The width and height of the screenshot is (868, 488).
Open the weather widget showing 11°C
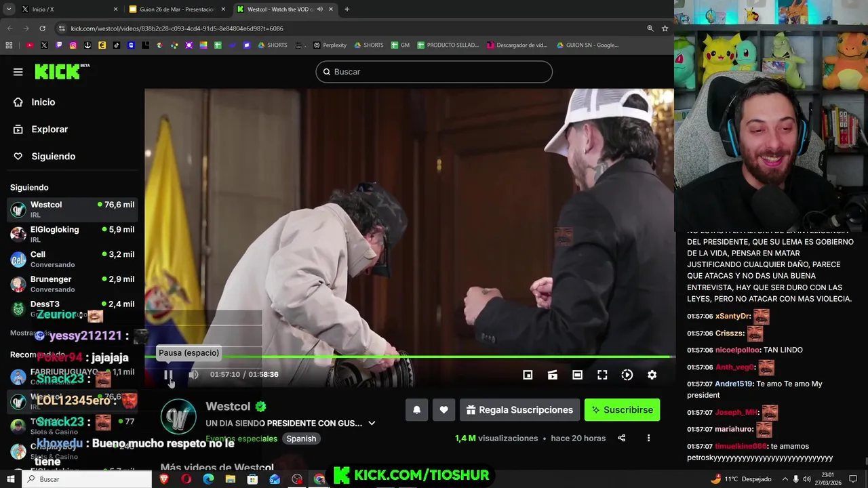[741, 479]
